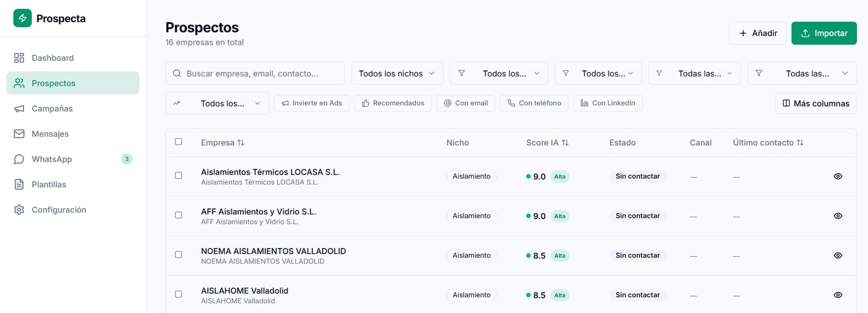Click the Dashboard grid icon in sidebar
This screenshot has height=313, width=868.
click(19, 58)
